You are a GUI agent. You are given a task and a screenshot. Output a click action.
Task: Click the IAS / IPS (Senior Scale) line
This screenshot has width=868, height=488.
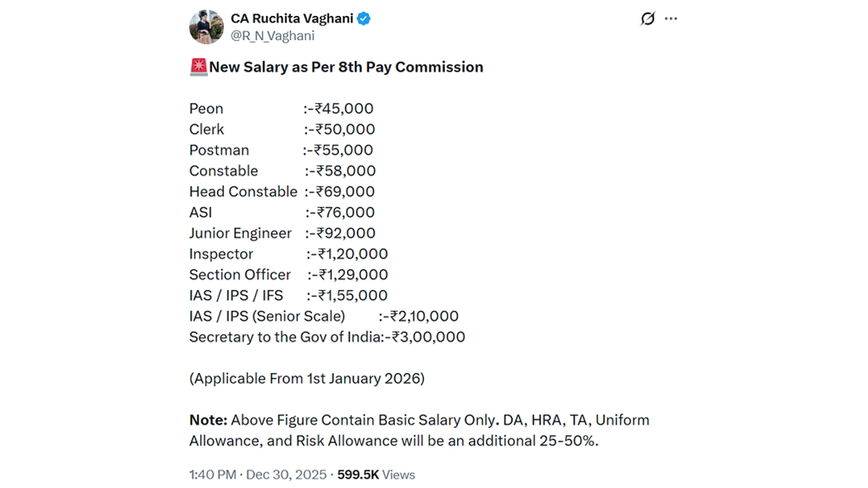(324, 317)
